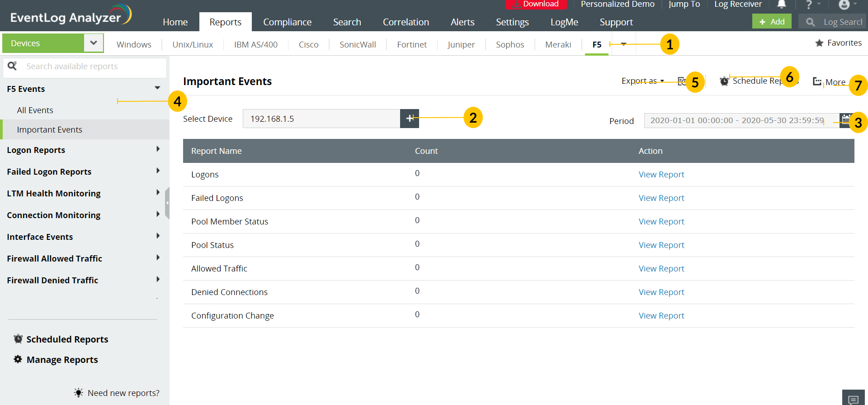Expand the LTM Health Monitoring section

click(x=158, y=192)
